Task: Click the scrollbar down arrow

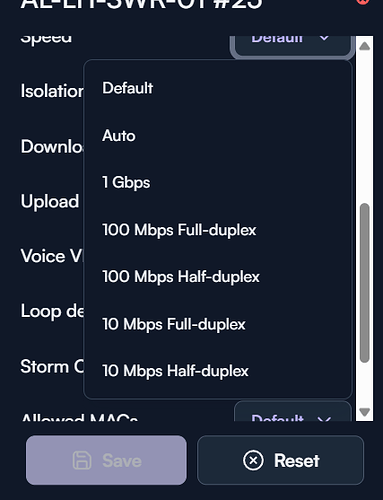Action: coord(365,412)
